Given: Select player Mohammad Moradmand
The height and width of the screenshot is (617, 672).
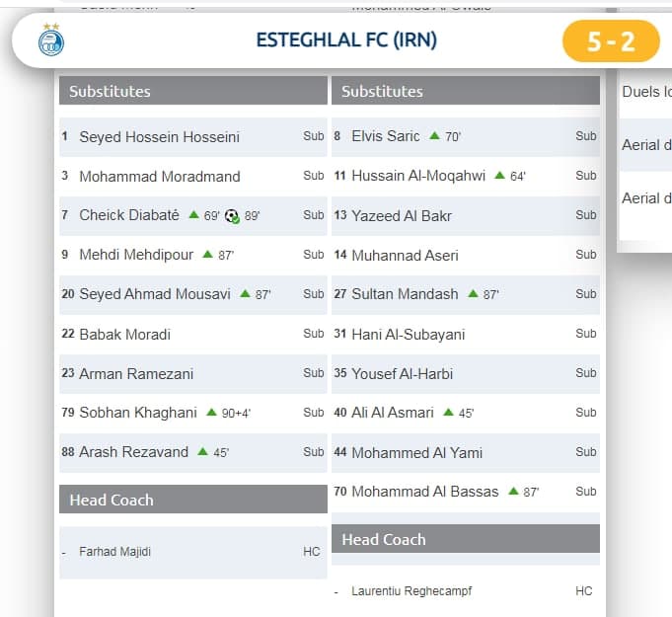Looking at the screenshot, I should 159,176.
